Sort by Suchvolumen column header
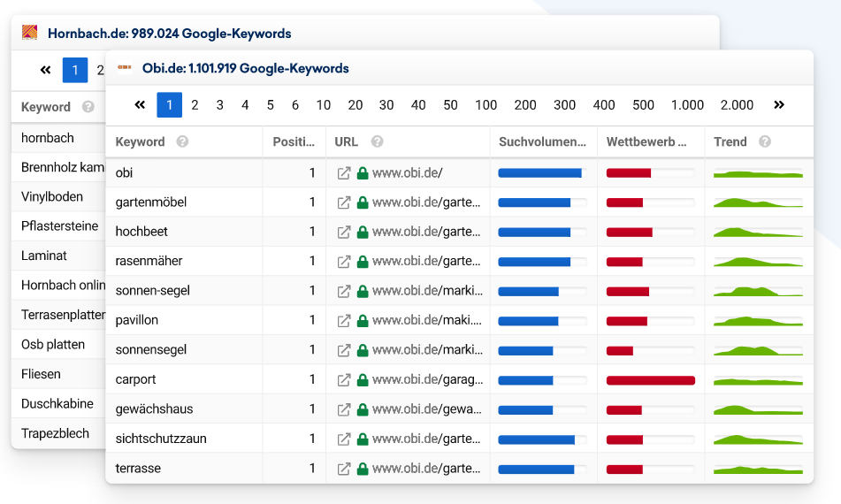 click(542, 141)
